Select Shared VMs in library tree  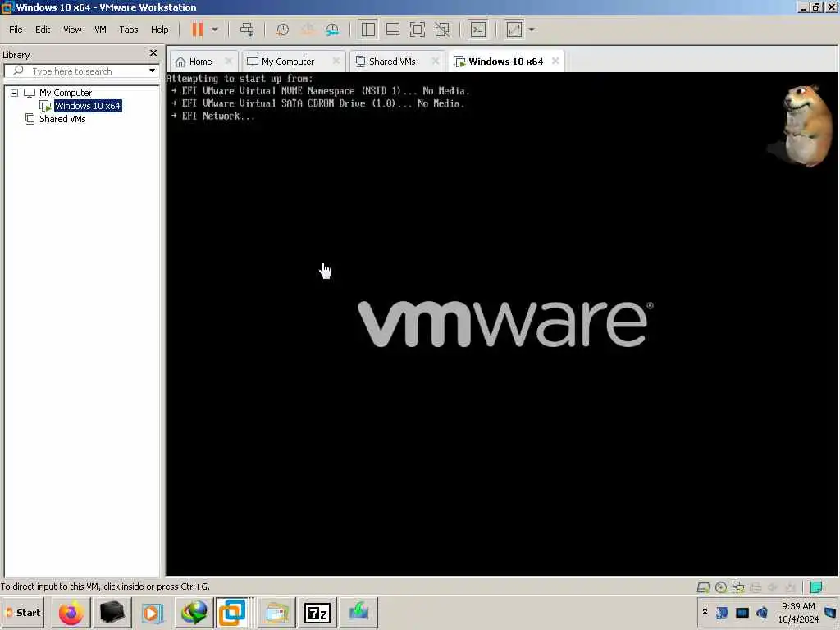[62, 119]
